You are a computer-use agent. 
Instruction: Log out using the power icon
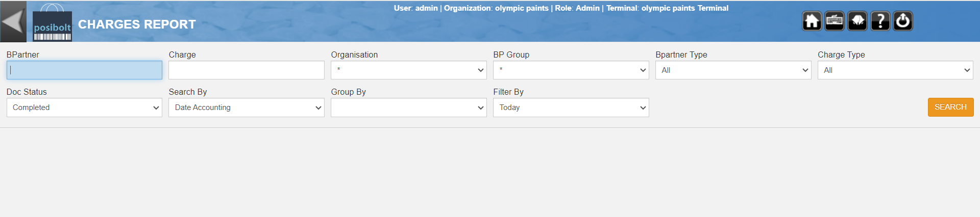pos(903,21)
